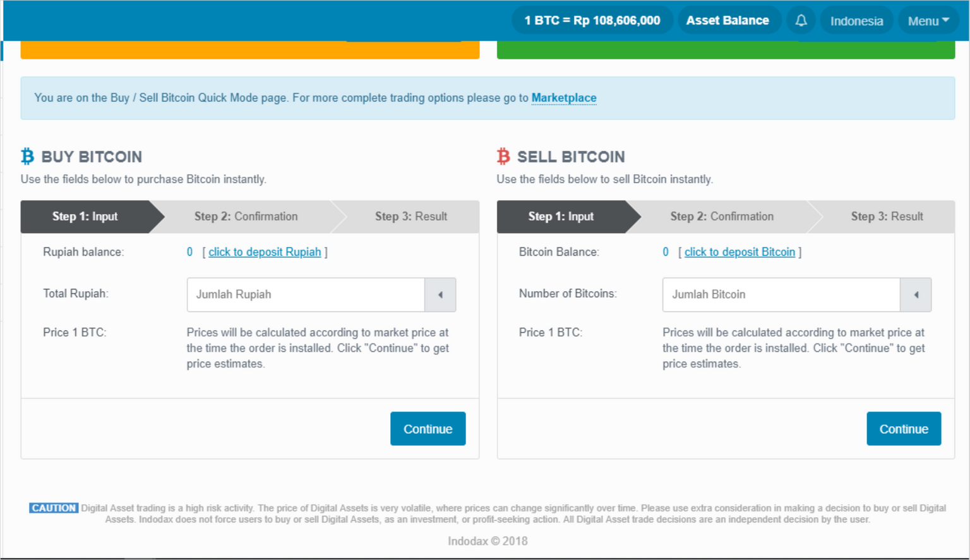
Task: Click the blue Bitcoin icon beside Buy Bitcoin
Action: tap(27, 156)
